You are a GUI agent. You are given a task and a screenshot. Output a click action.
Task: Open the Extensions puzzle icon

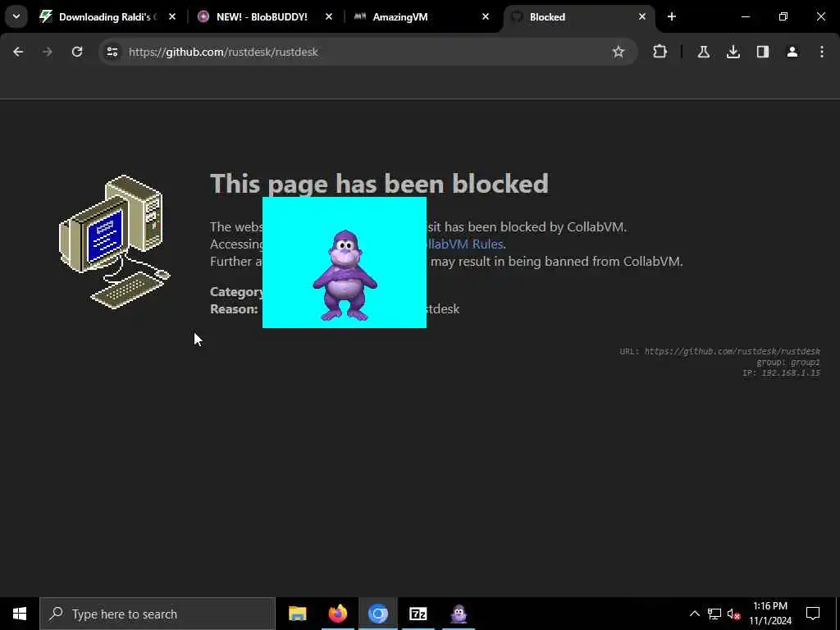[660, 52]
